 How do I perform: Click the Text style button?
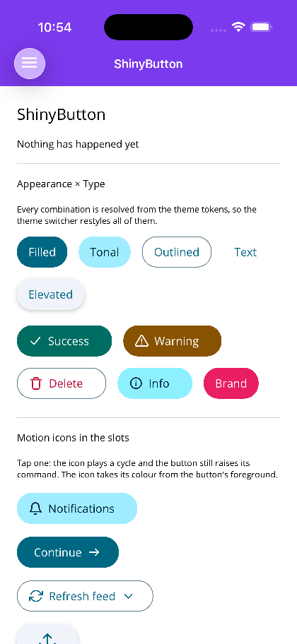tap(245, 252)
